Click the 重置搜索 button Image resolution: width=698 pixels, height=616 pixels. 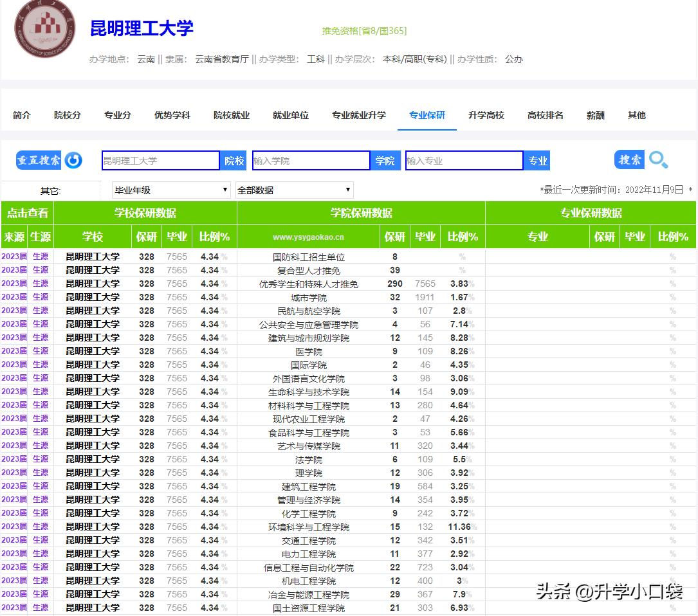(x=40, y=160)
